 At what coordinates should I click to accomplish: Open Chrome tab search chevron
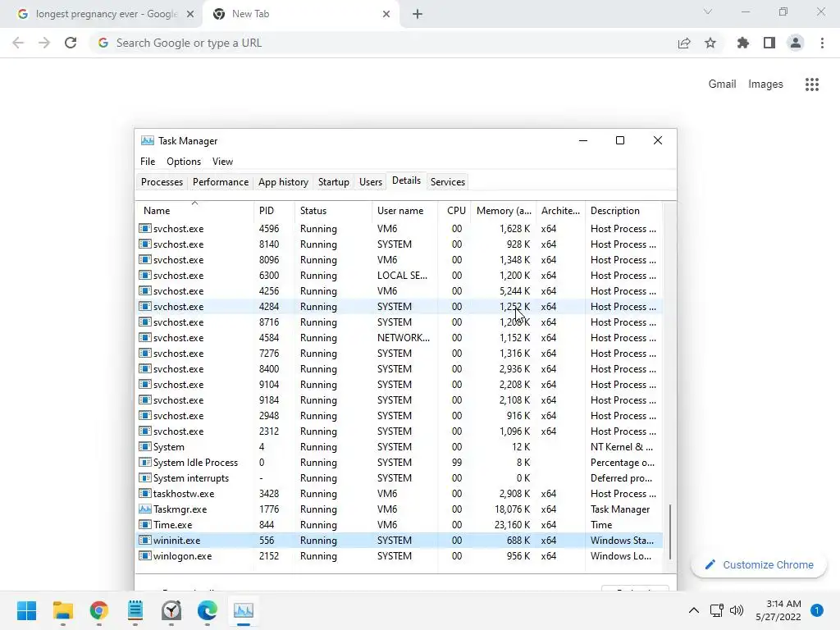708,11
